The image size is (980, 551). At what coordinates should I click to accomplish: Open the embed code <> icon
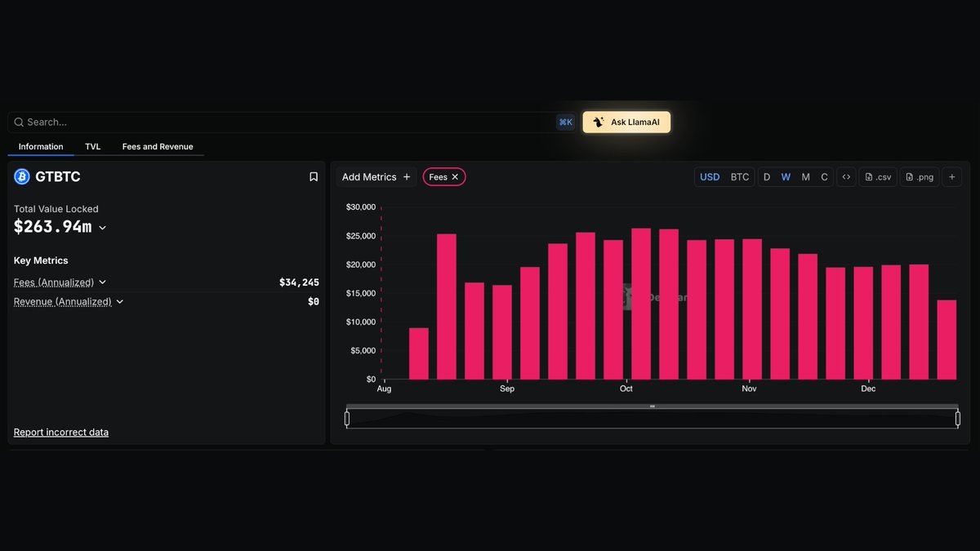[846, 176]
